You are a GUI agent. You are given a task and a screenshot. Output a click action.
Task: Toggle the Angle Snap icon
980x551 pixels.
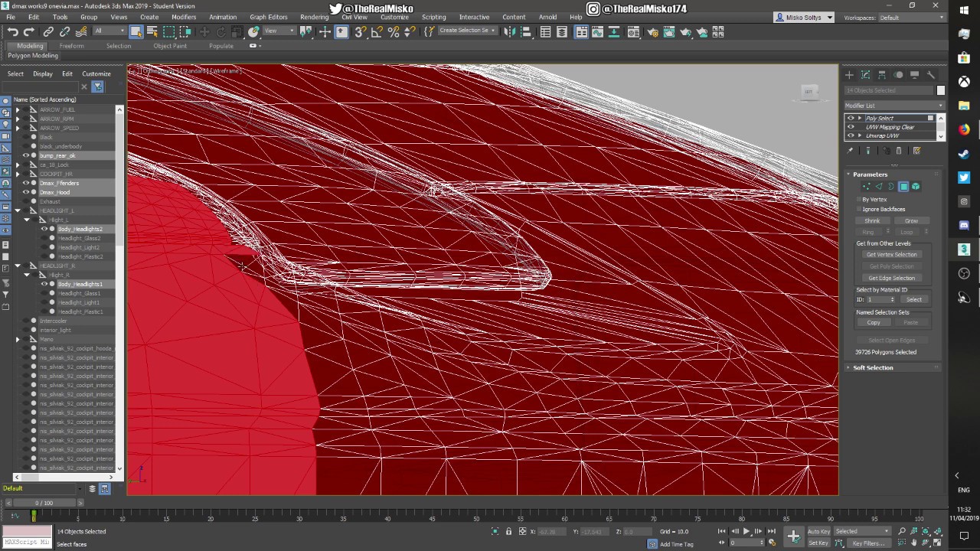[377, 31]
